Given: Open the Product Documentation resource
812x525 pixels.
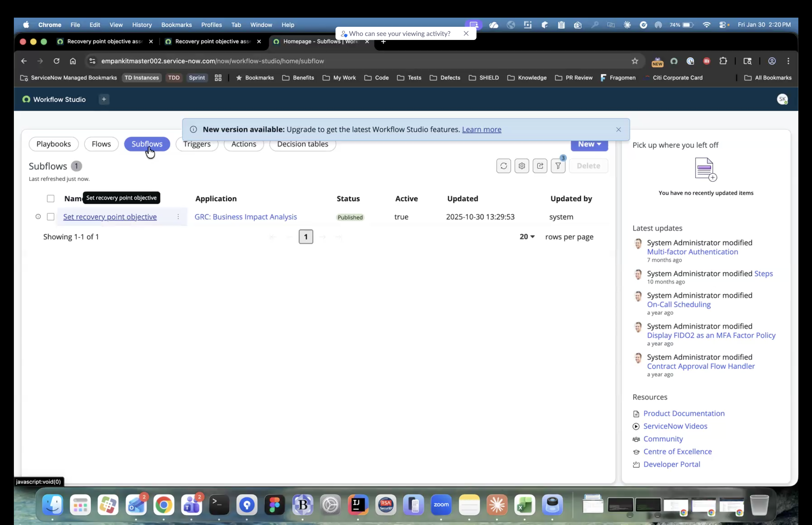Looking at the screenshot, I should point(683,414).
